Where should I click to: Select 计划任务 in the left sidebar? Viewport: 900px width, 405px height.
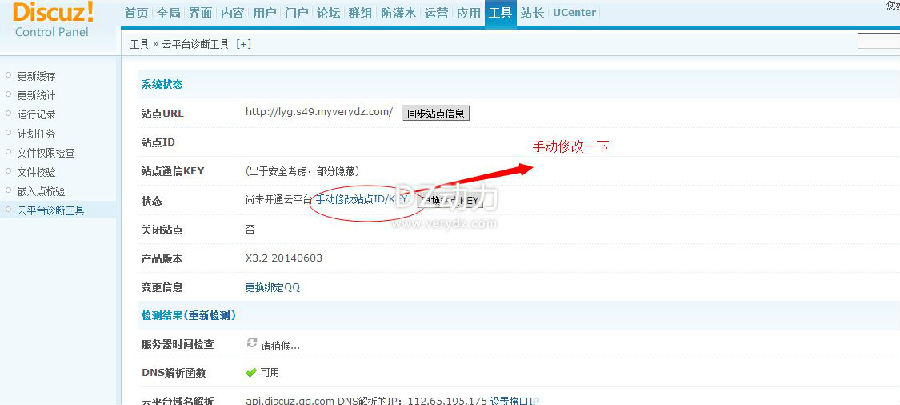click(x=36, y=134)
